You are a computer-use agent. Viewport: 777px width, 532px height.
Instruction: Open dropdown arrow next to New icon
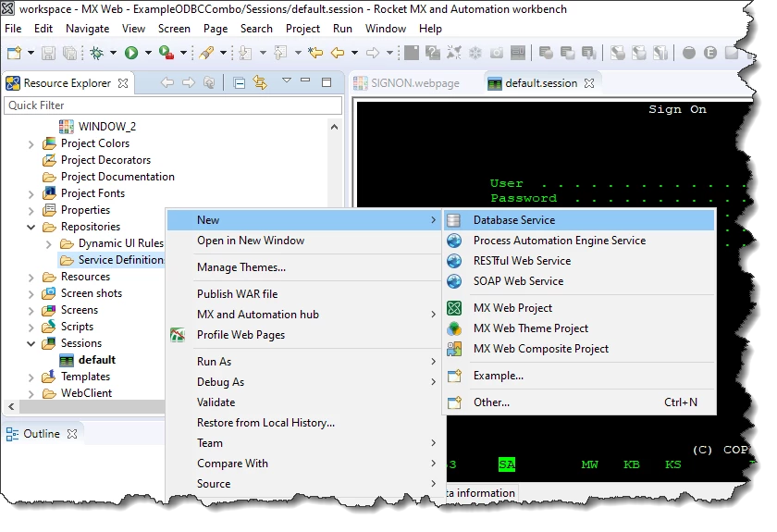click(x=31, y=53)
